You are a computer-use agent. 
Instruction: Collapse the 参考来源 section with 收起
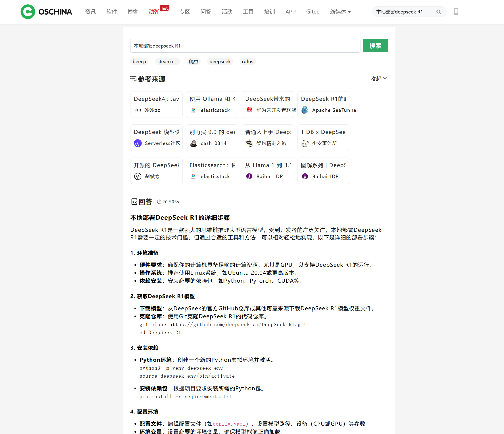tap(378, 79)
